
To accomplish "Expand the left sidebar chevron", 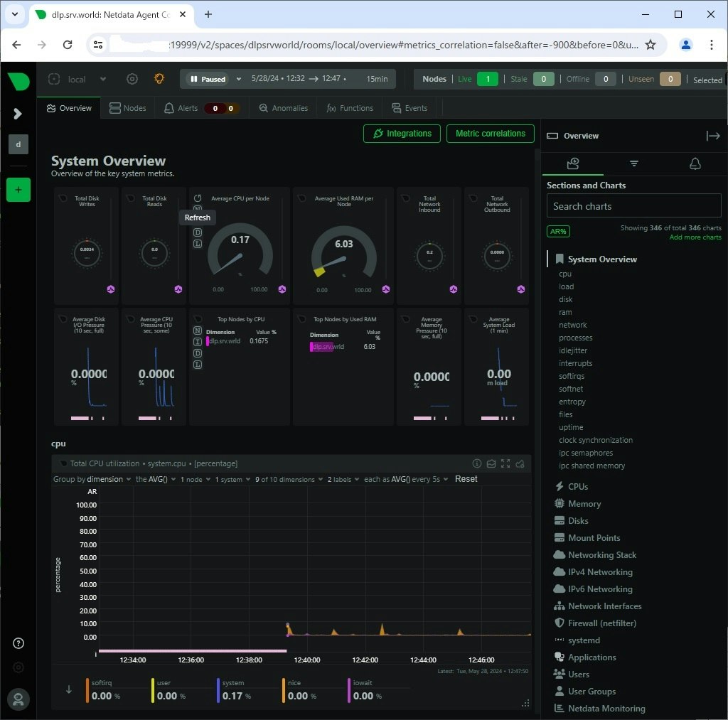I will pos(18,114).
